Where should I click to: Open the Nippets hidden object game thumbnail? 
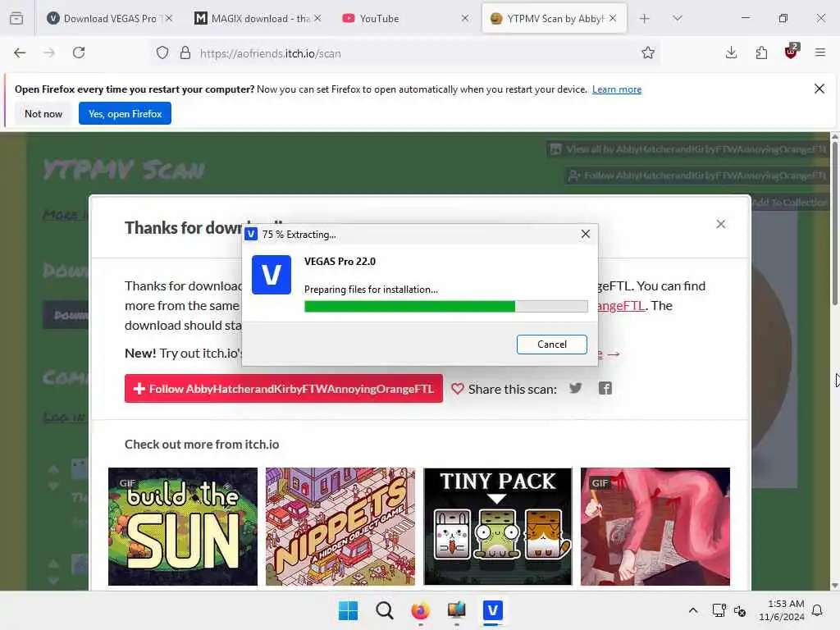(340, 527)
